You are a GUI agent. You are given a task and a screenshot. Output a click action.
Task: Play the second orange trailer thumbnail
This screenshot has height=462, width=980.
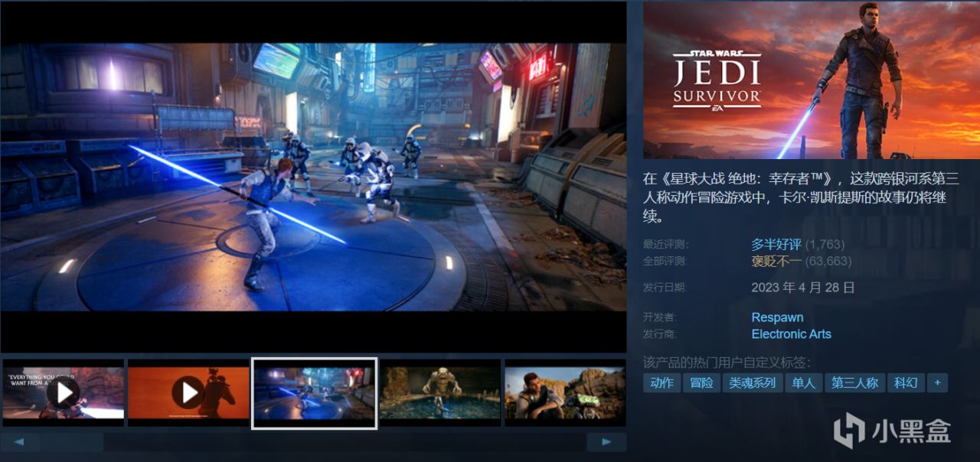point(188,392)
